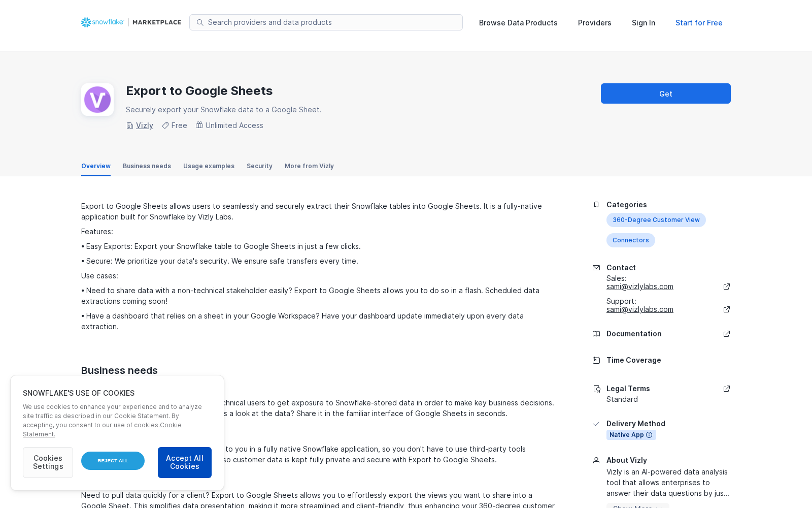Viewport: 812px width, 508px height.
Task: Click the Unlimited Access label
Action: (x=234, y=125)
